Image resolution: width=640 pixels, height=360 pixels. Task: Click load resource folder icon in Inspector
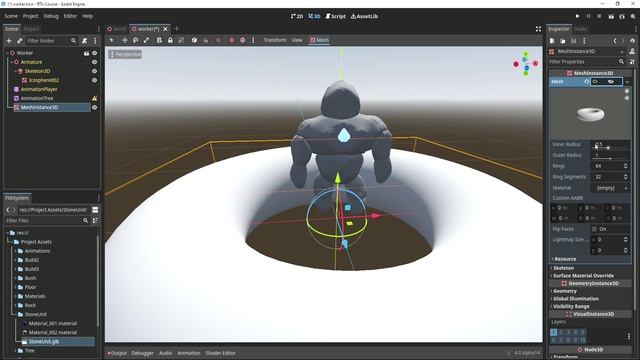[562, 41]
